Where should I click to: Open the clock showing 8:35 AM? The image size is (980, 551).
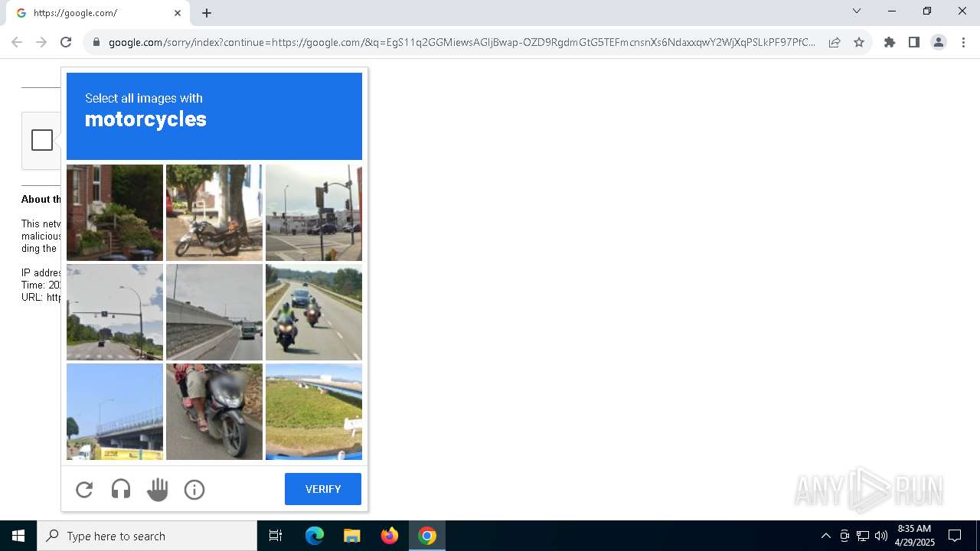(914, 536)
